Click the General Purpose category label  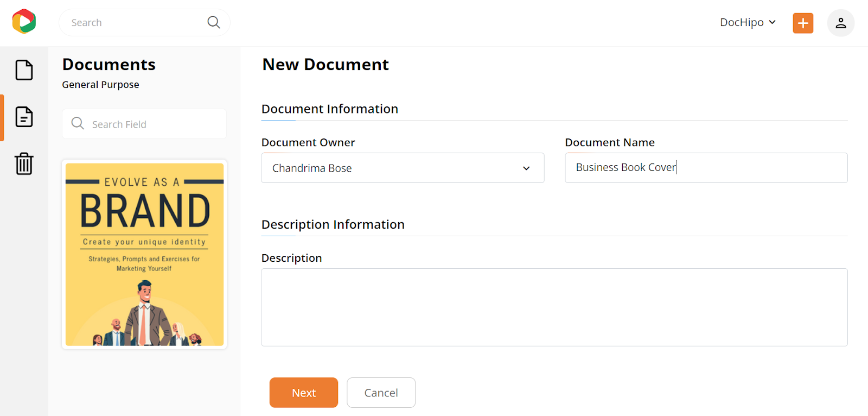(100, 85)
